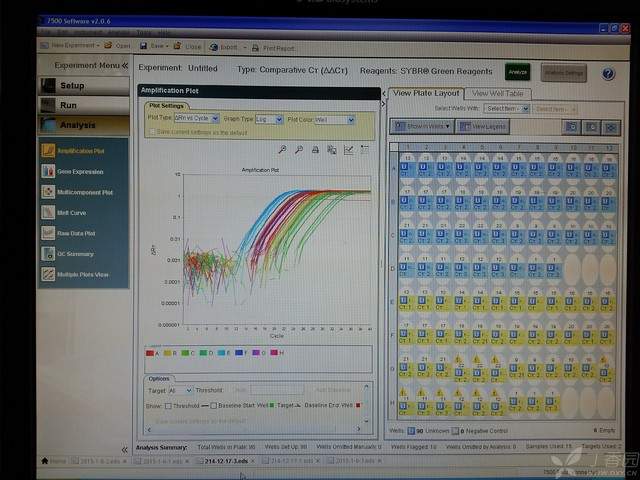Click the first plate zoom icon button
Screen dimensions: 640x480
click(571, 127)
